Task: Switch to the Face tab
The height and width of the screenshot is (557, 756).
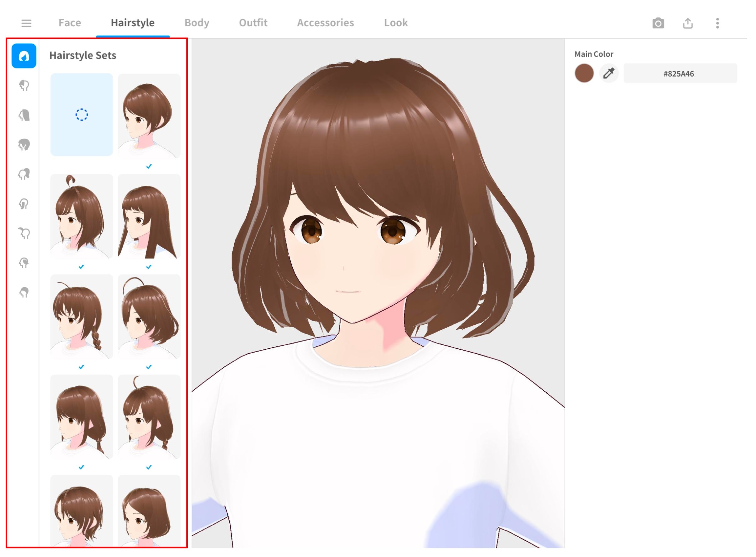Action: click(x=70, y=23)
